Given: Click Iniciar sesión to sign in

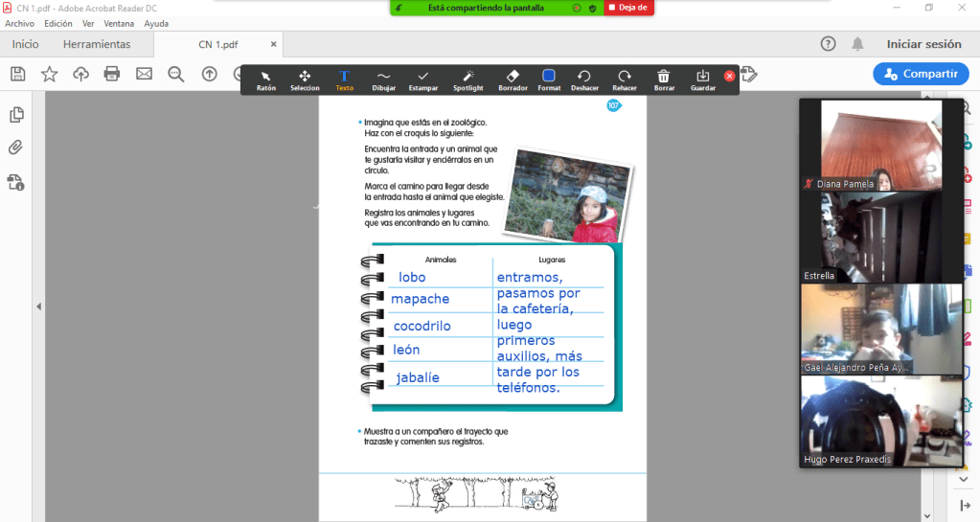Looking at the screenshot, I should pyautogui.click(x=923, y=44).
